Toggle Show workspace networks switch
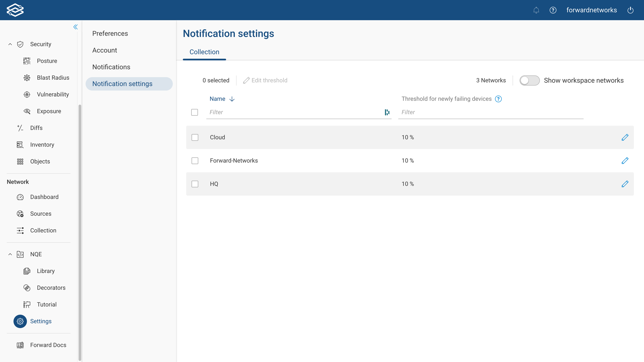 click(529, 80)
